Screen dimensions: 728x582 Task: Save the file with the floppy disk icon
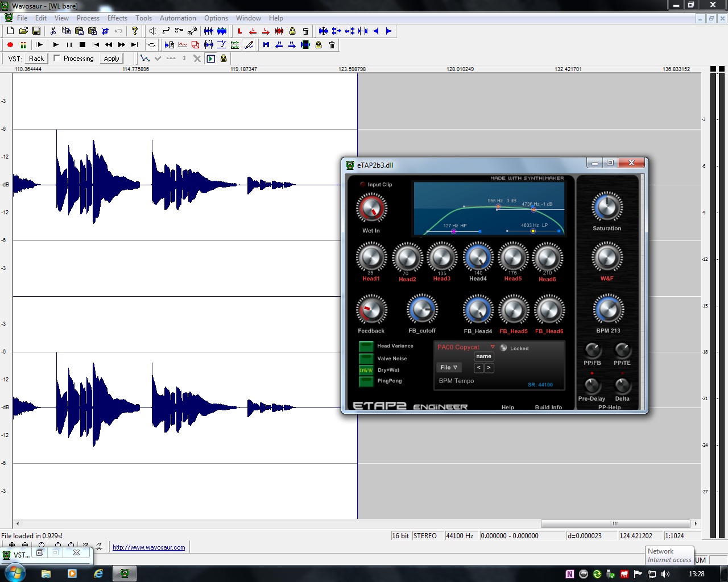pos(36,31)
